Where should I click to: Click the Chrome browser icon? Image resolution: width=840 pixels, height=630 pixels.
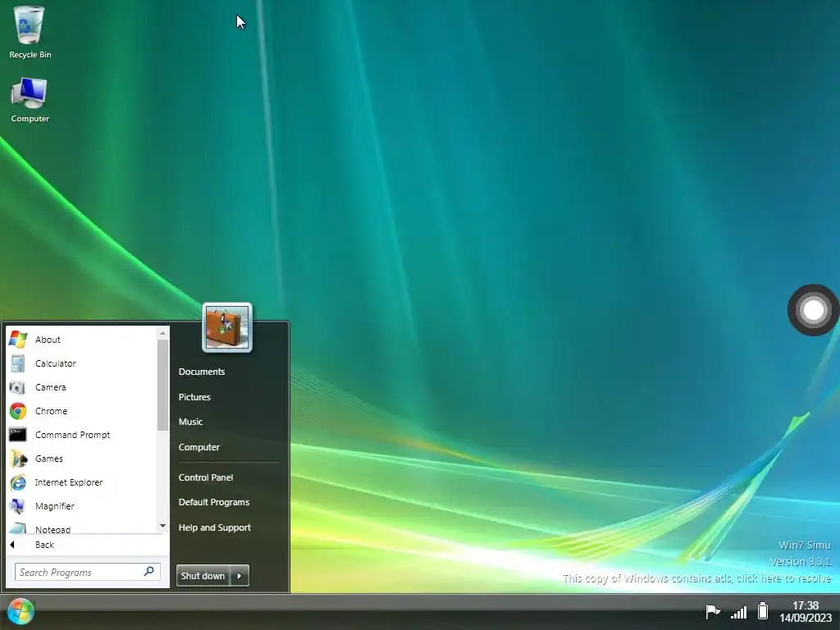(18, 411)
